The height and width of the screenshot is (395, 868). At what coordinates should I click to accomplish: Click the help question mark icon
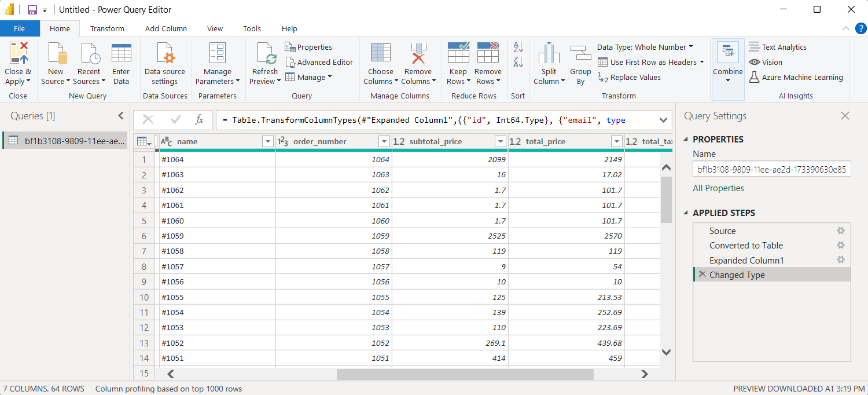(860, 28)
